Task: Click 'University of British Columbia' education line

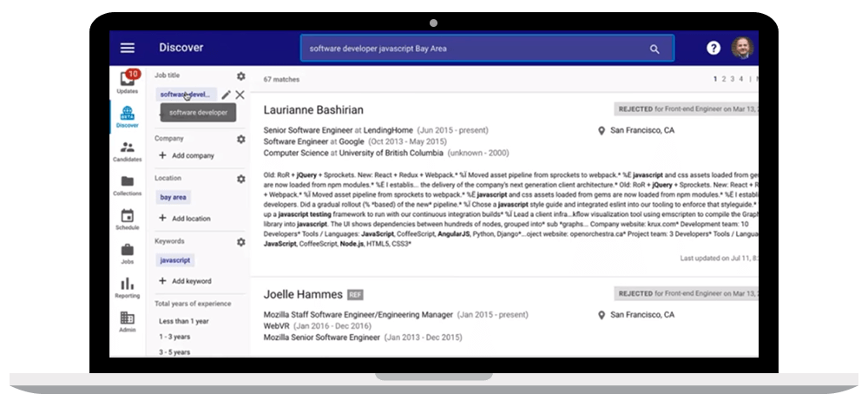Action: pyautogui.click(x=386, y=153)
